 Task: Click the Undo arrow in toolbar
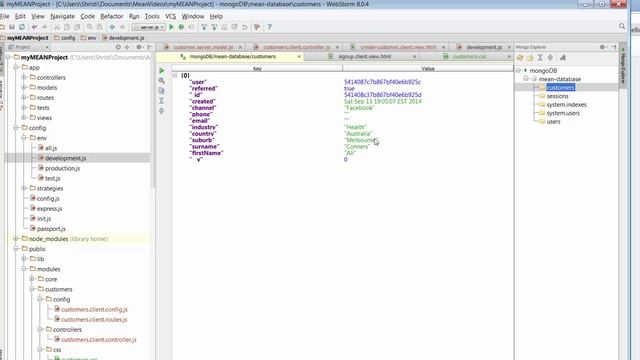(34, 27)
